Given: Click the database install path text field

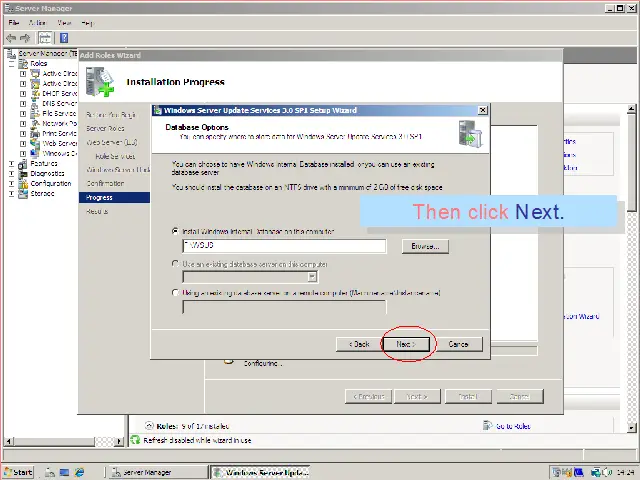Looking at the screenshot, I should pyautogui.click(x=284, y=246).
